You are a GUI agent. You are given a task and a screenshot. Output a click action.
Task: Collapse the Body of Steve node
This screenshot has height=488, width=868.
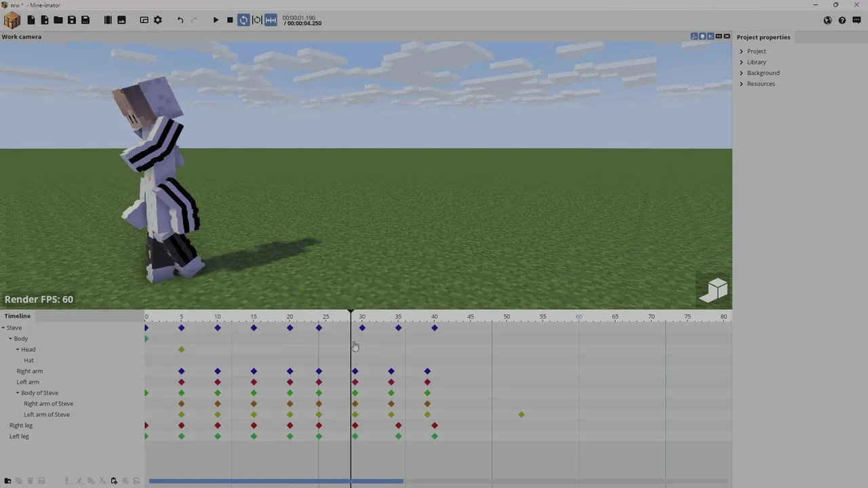pyautogui.click(x=18, y=393)
